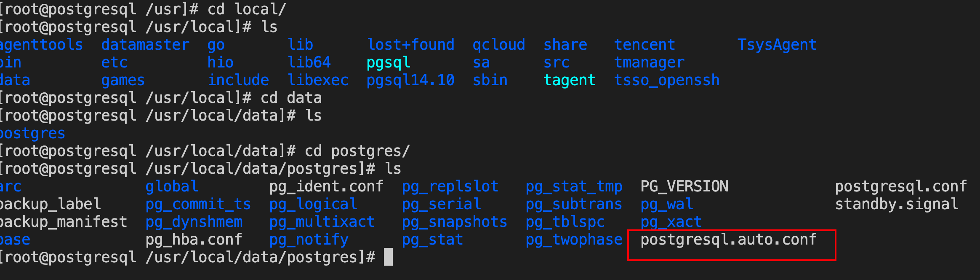Image resolution: width=980 pixels, height=280 pixels.
Task: Click the pgsql14.10 directory entry
Action: click(x=410, y=81)
